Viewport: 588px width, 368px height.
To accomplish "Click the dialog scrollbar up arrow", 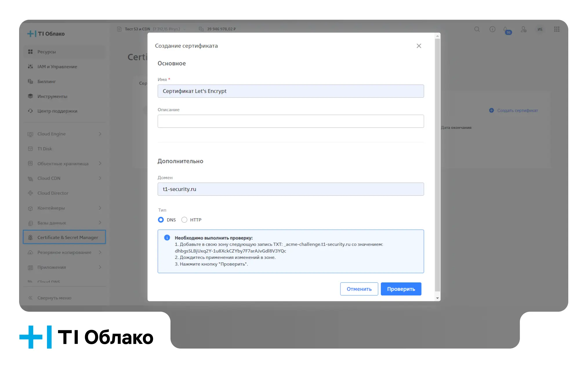I will click(438, 36).
